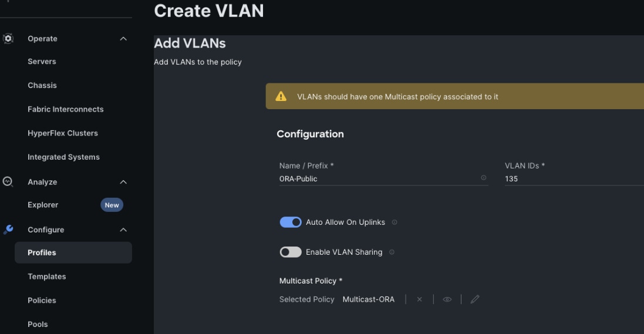Viewport: 644px width, 334px height.
Task: Clear the selected Multicast-ORA policy with X
Action: pyautogui.click(x=419, y=299)
